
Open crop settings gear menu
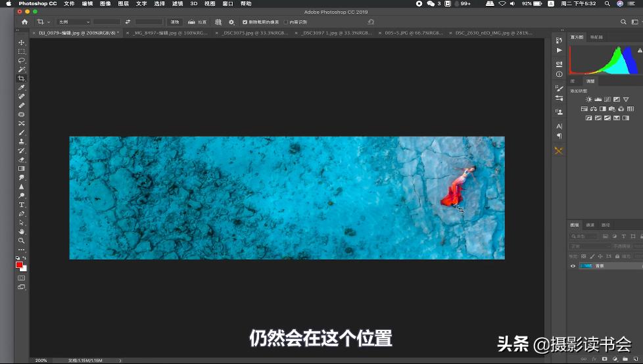point(231,22)
